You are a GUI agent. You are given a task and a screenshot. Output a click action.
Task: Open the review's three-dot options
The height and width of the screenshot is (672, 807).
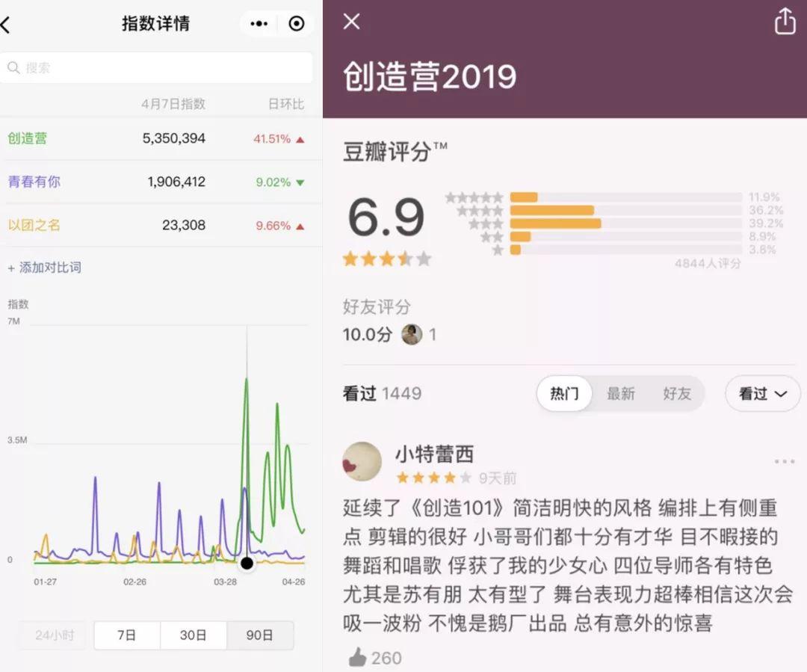[785, 461]
